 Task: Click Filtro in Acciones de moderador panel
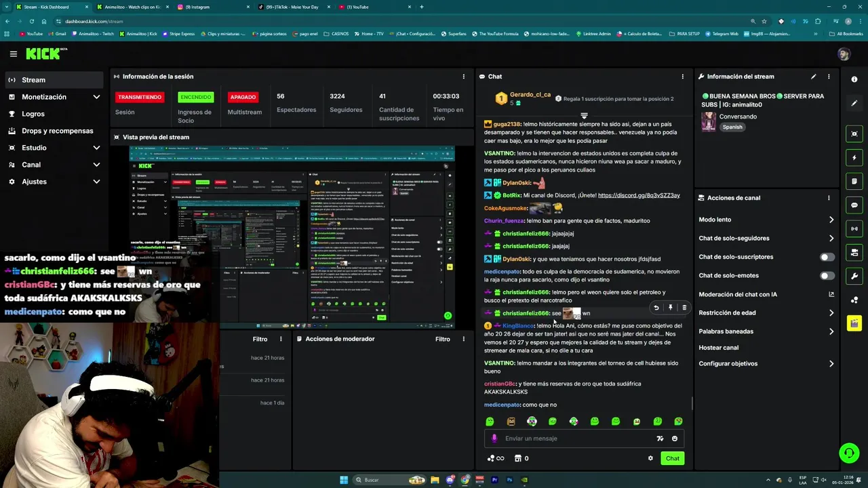pyautogui.click(x=443, y=339)
